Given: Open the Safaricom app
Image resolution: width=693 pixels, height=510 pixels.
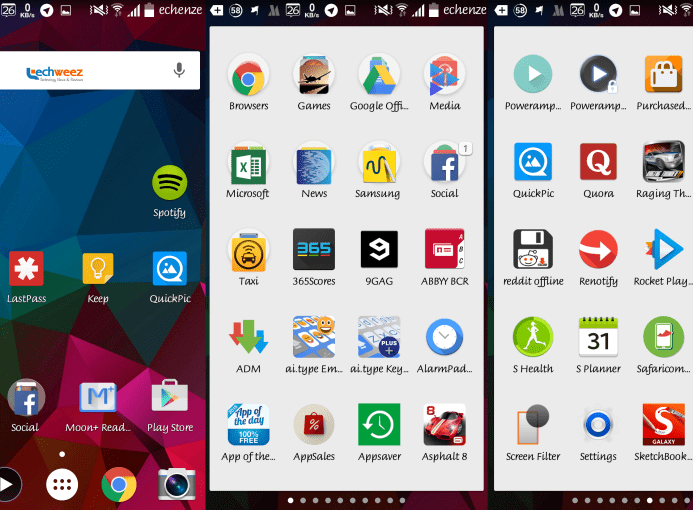Looking at the screenshot, I should pos(663,337).
